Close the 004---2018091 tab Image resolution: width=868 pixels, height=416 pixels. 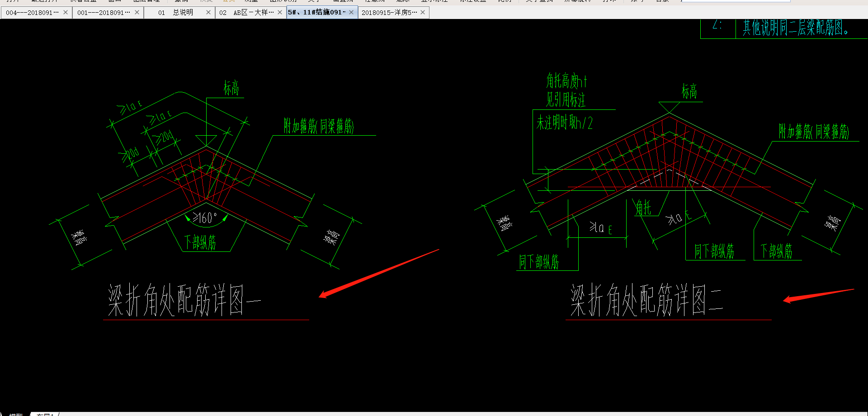tap(66, 12)
